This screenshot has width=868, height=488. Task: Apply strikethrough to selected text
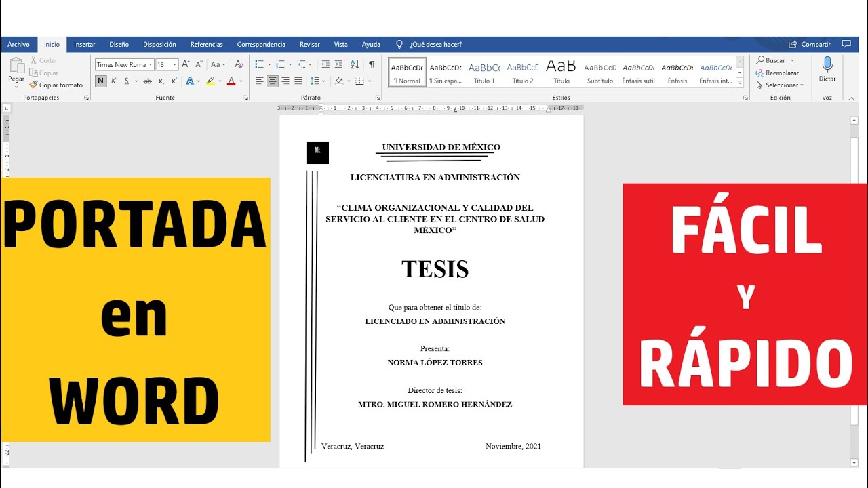(148, 80)
